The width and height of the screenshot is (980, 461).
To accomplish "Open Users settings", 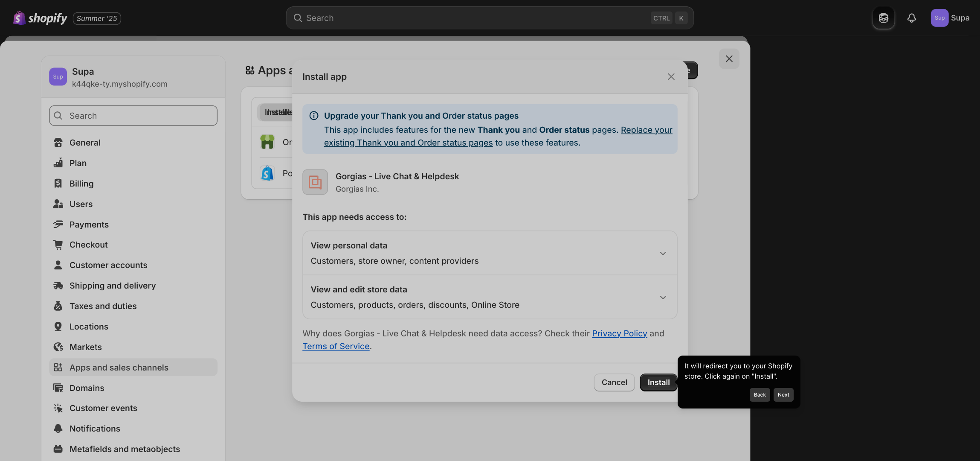I will pos(133,204).
